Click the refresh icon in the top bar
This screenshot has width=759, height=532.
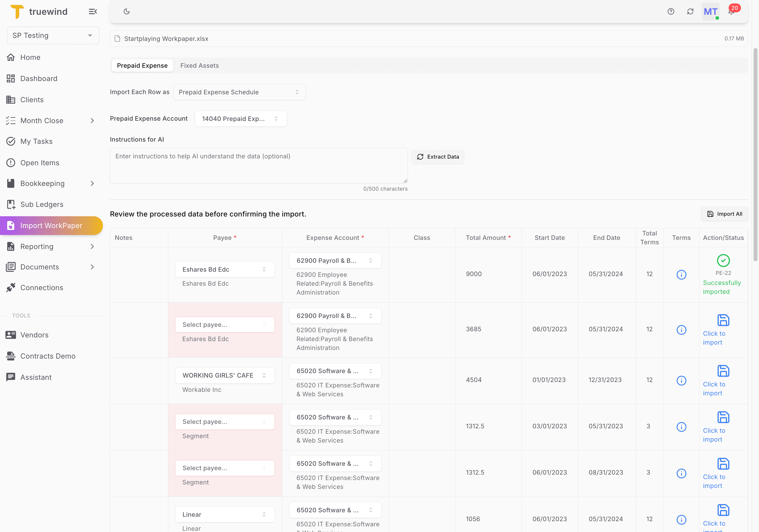coord(691,11)
